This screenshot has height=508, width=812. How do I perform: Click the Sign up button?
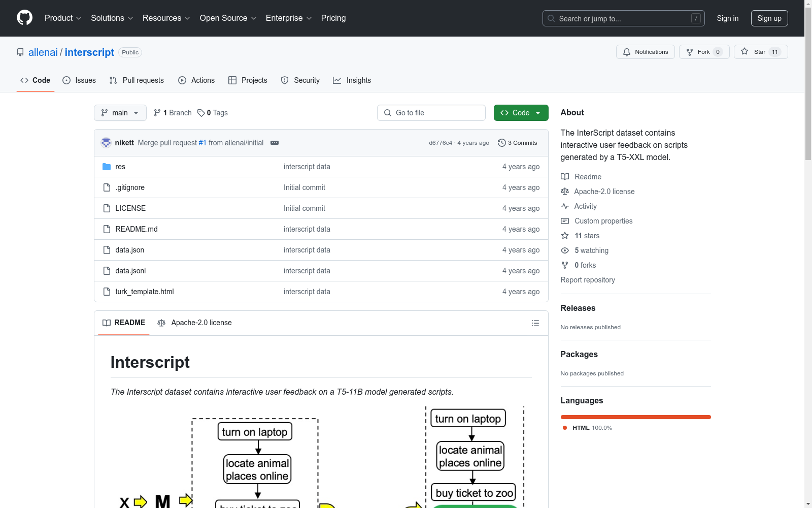tap(769, 18)
